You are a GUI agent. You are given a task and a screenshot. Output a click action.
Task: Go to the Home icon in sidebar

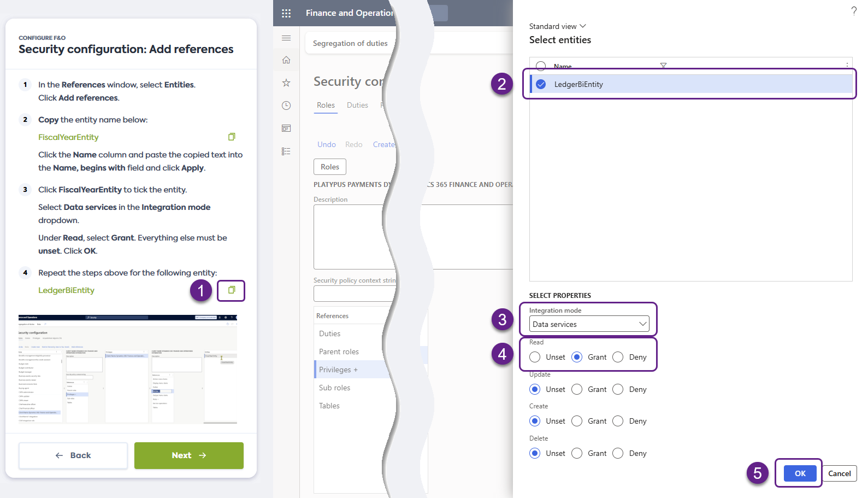coord(286,60)
